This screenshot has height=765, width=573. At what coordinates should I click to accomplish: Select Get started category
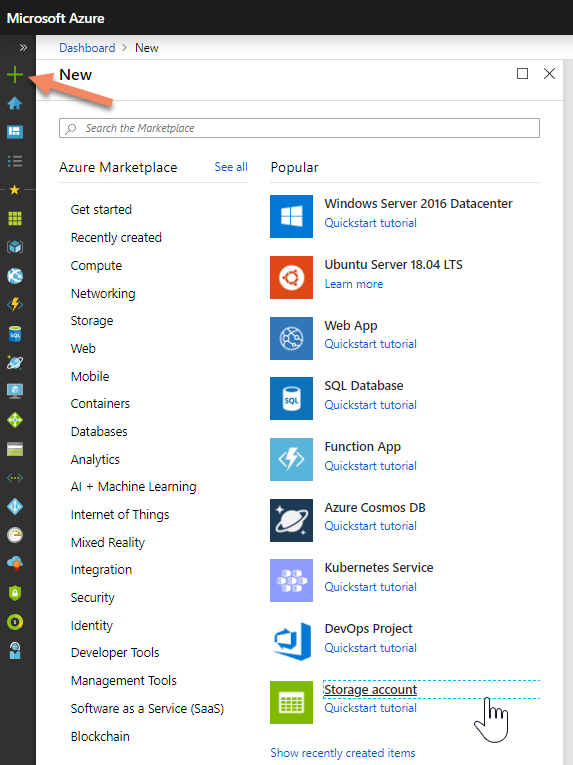[101, 209]
